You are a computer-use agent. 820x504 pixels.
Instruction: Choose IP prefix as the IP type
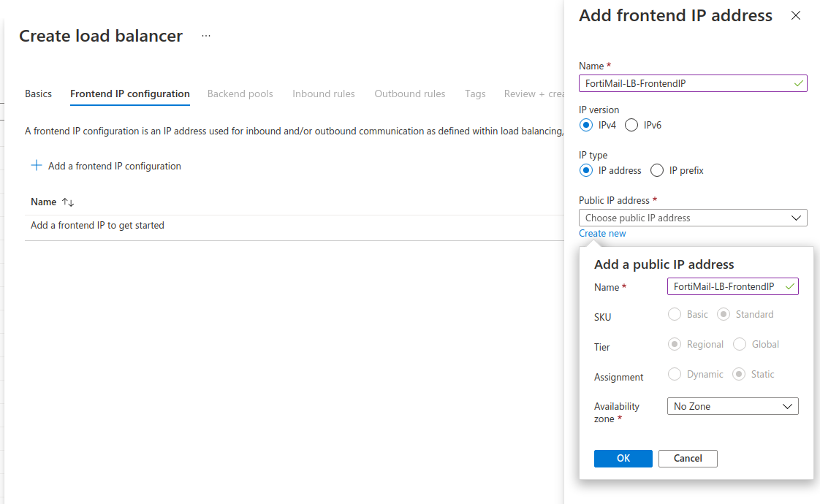[656, 170]
